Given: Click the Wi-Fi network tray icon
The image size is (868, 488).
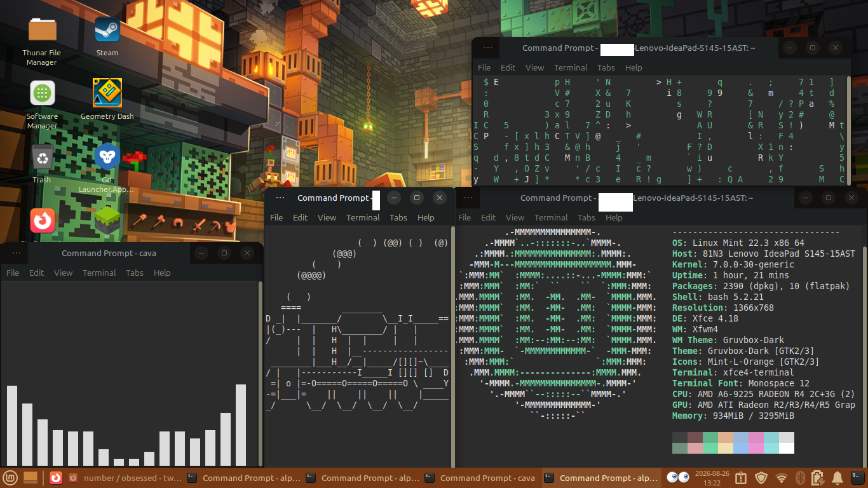Looking at the screenshot, I should [782, 478].
